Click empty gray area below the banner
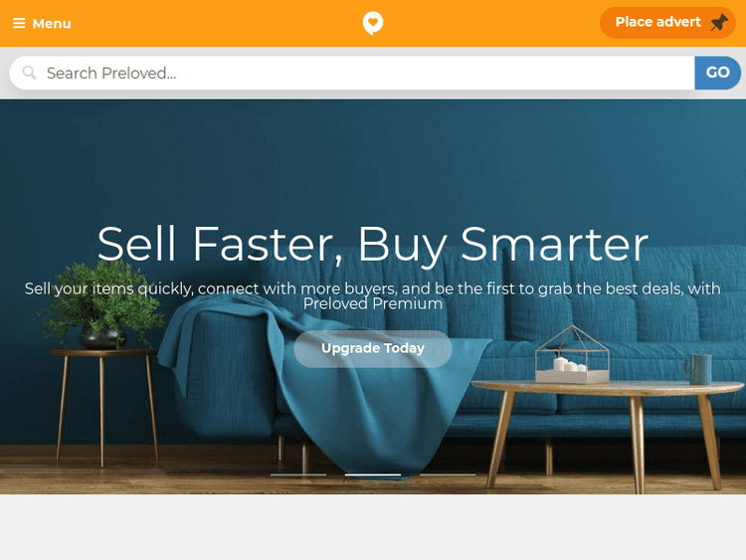This screenshot has width=746, height=560. click(x=373, y=527)
